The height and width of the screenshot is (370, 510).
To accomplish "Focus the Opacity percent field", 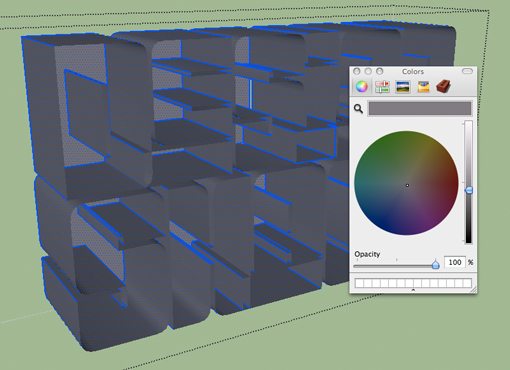I will pyautogui.click(x=455, y=262).
